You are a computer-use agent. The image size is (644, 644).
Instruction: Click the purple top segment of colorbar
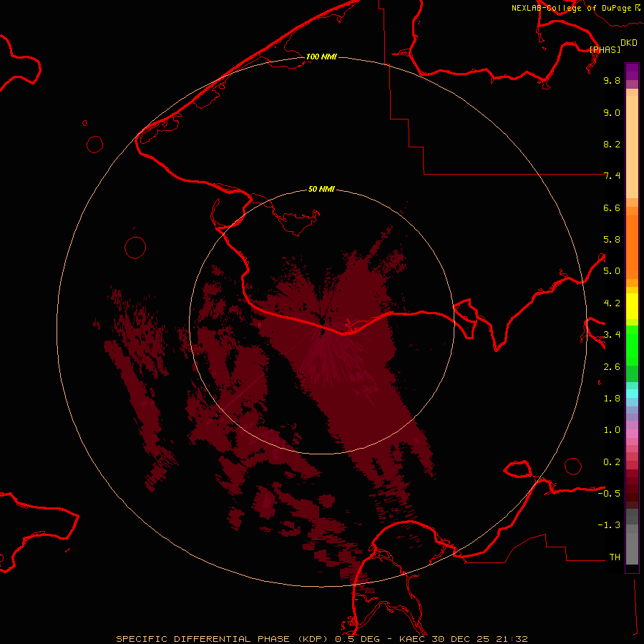tap(632, 72)
